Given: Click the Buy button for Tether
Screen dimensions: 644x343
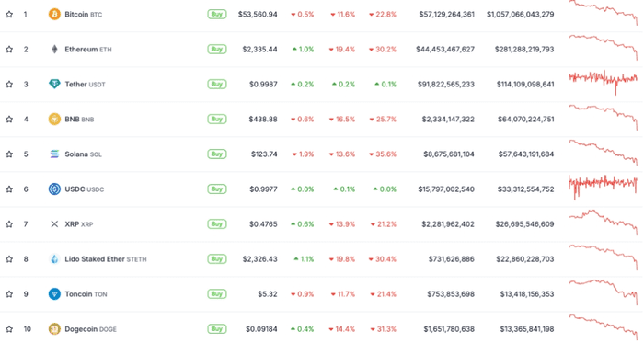Looking at the screenshot, I should tap(217, 84).
